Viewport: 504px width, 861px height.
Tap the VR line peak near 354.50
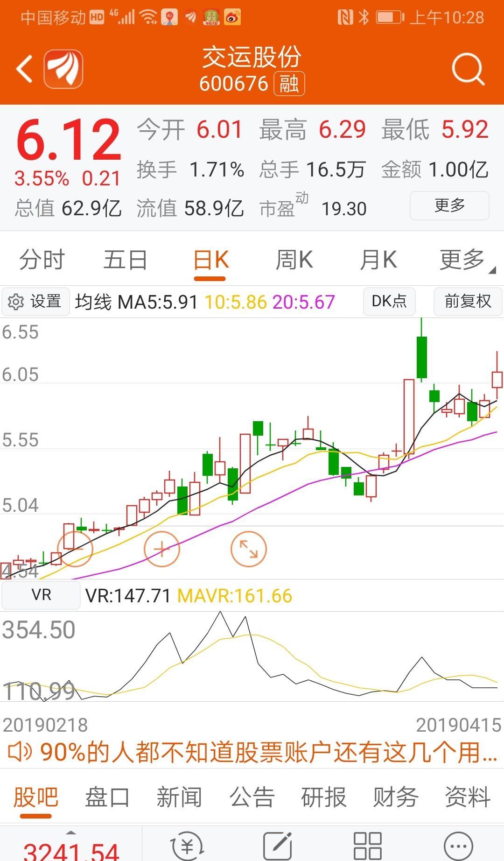point(220,613)
